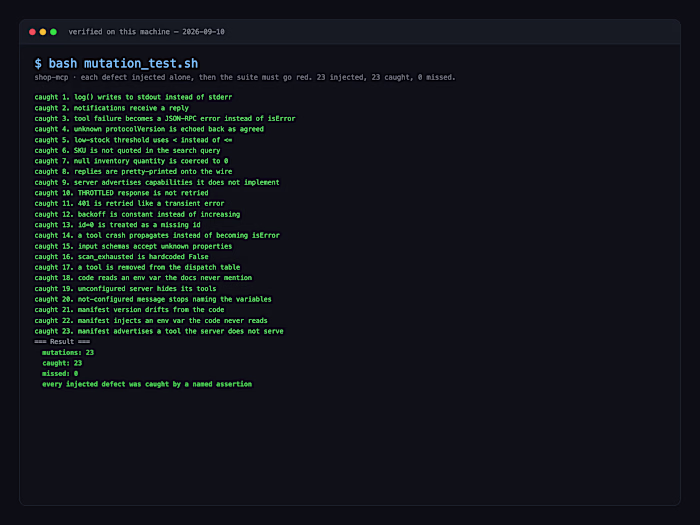The width and height of the screenshot is (700, 525).
Task: Select line 'caught 10. THROTTLED response is not retried'
Action: (121, 193)
